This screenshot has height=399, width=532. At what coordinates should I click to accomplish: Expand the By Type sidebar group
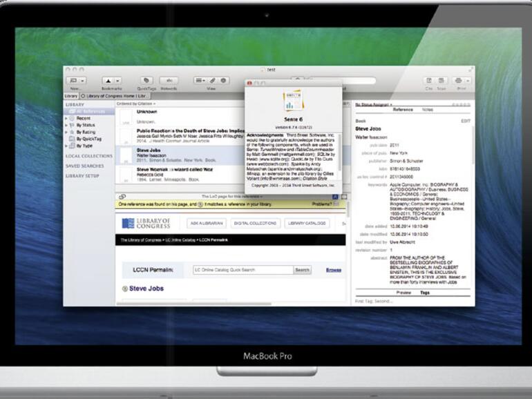coord(66,146)
